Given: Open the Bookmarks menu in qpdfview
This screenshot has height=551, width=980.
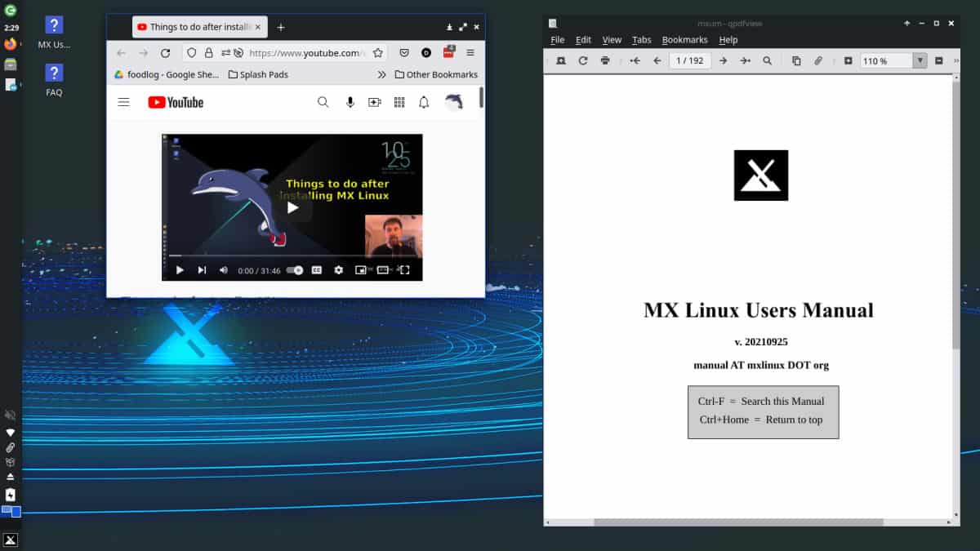Looking at the screenshot, I should 684,39.
